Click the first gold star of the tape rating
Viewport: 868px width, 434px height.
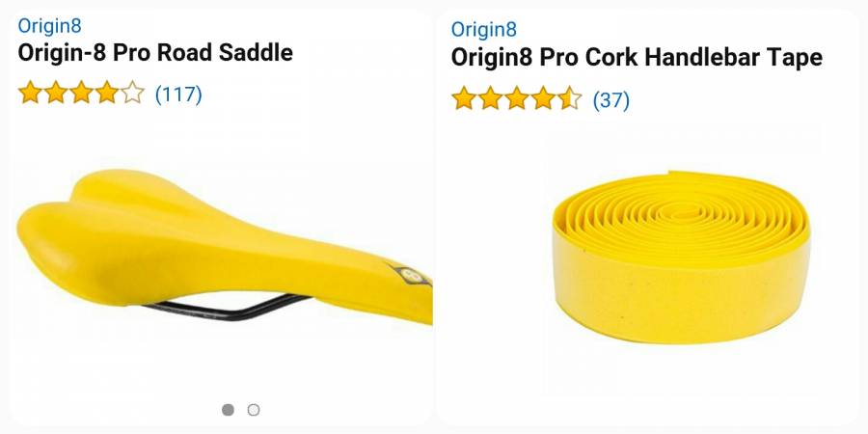pyautogui.click(x=463, y=98)
